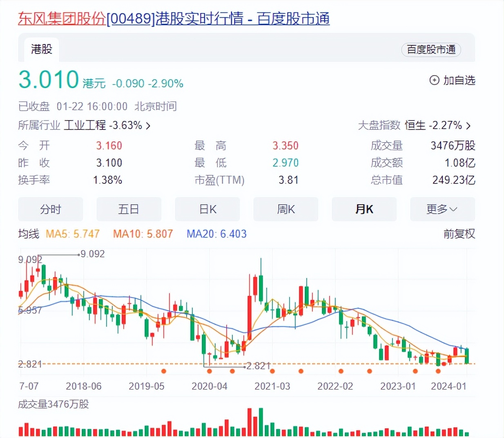Switch to the 五日 chart view
The image size is (504, 438).
click(x=129, y=209)
